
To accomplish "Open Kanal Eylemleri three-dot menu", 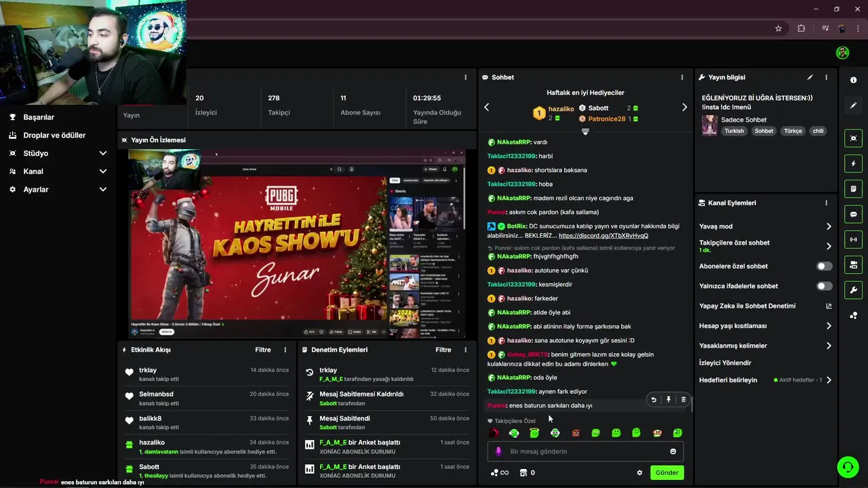I will pyautogui.click(x=826, y=203).
